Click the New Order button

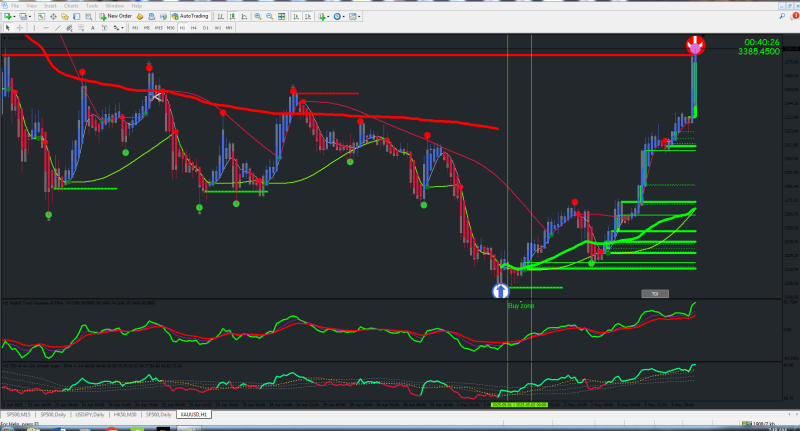[116, 16]
